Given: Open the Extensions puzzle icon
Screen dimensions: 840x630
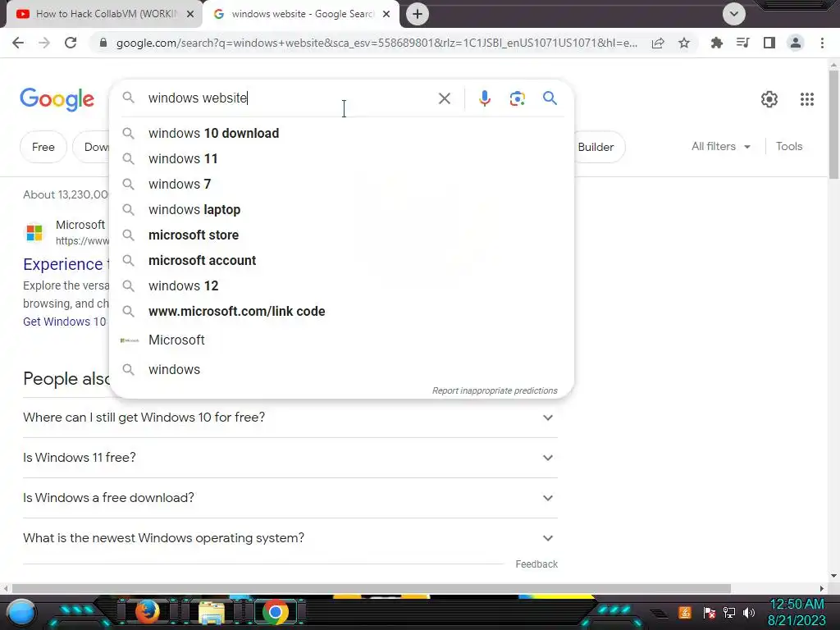Looking at the screenshot, I should point(716,43).
